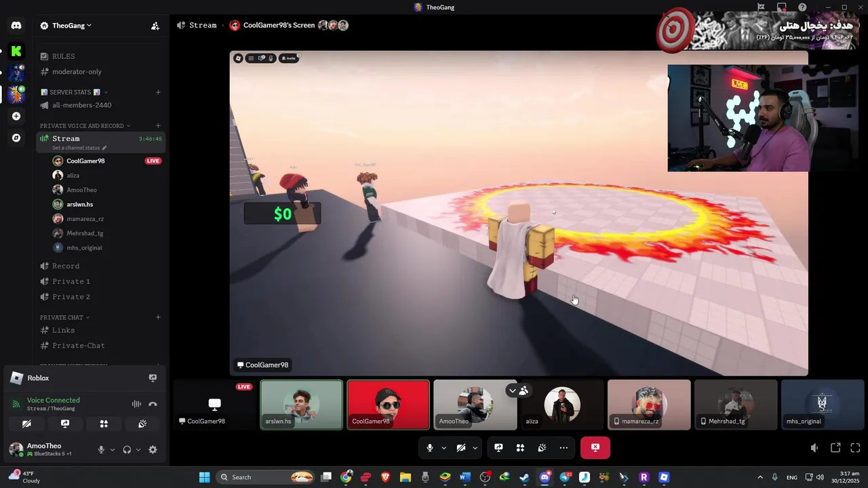Image resolution: width=868 pixels, height=488 pixels.
Task: Stop streaming with the red bottom button
Action: 595,447
